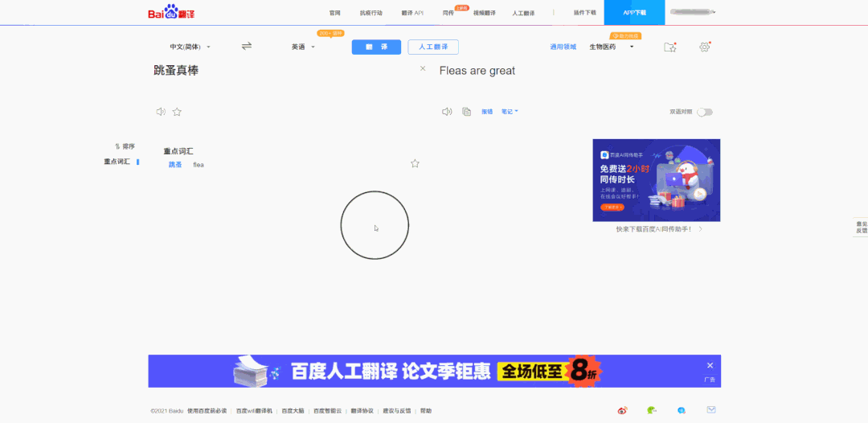Viewport: 868px width, 423px height.
Task: Click the 跳蚤 vocabulary word link
Action: [x=175, y=164]
